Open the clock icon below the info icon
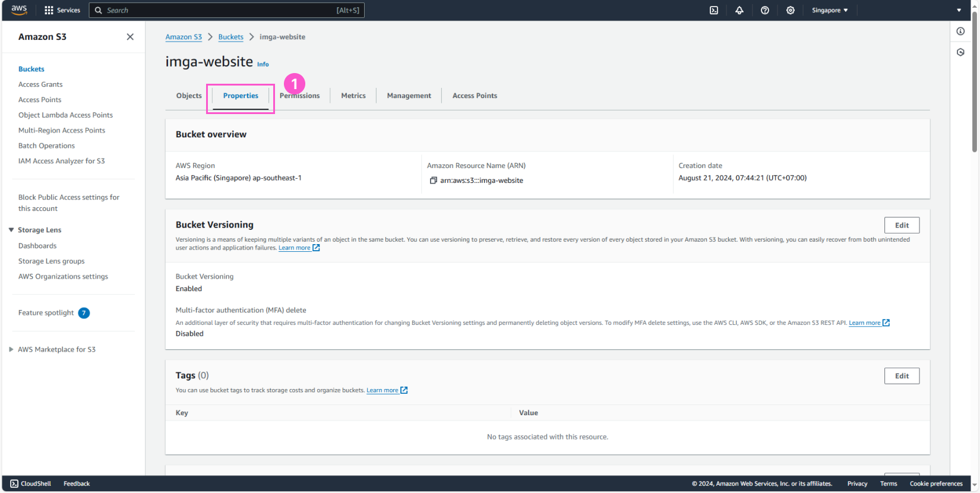Image resolution: width=980 pixels, height=493 pixels. pos(960,52)
